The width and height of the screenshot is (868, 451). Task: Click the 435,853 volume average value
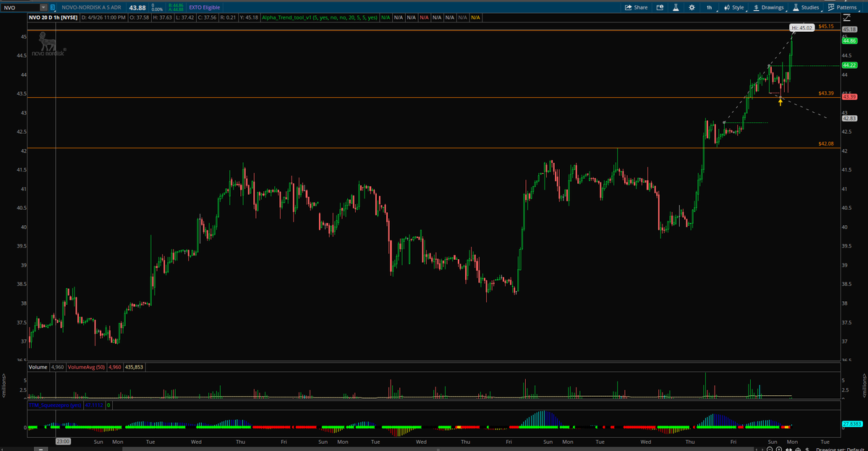coord(134,367)
